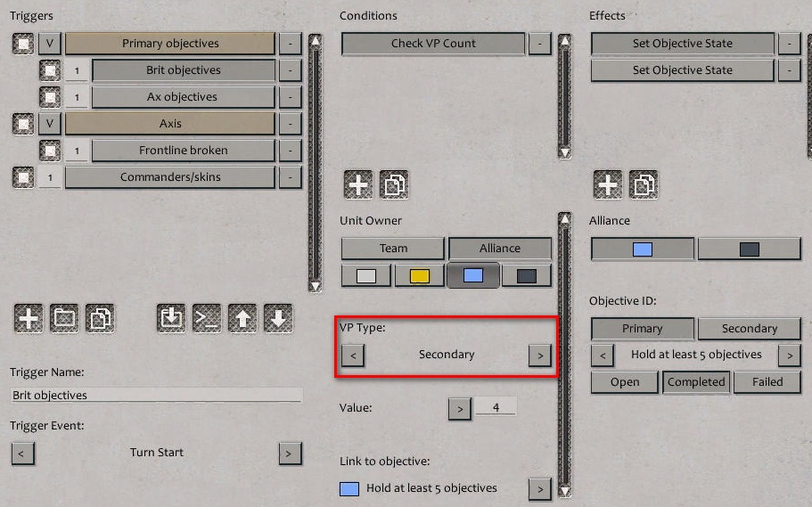Toggle checkbox for Primary objectives folder
The image size is (812, 507).
click(23, 44)
